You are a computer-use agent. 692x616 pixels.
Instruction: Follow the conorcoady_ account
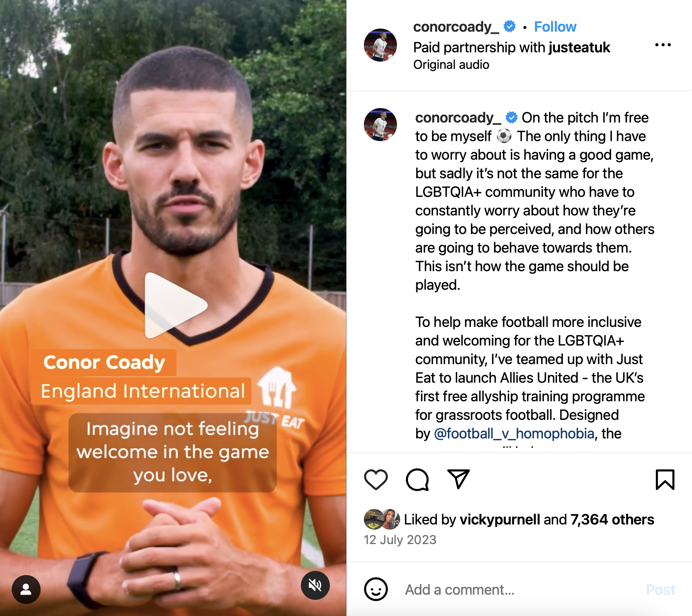[x=555, y=26]
